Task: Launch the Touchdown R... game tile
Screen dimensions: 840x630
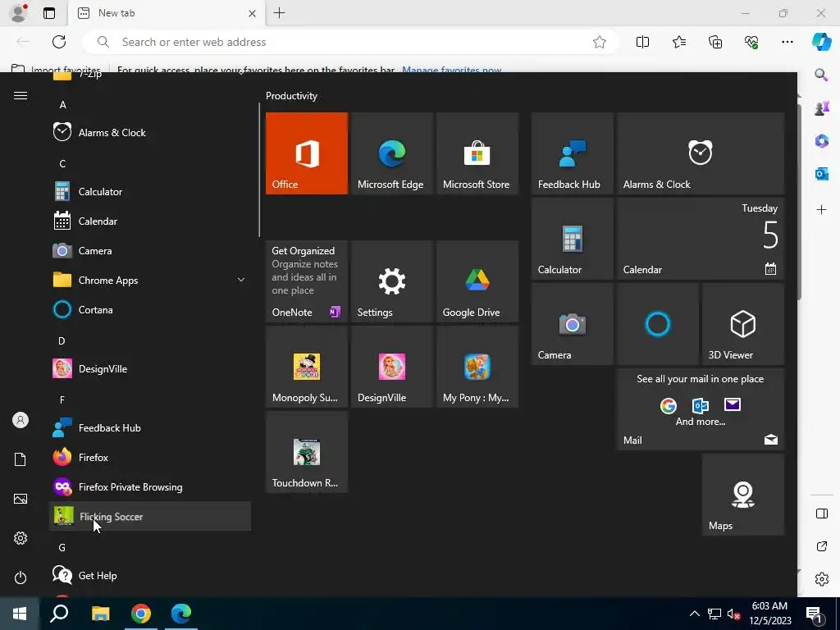Action: (x=307, y=452)
